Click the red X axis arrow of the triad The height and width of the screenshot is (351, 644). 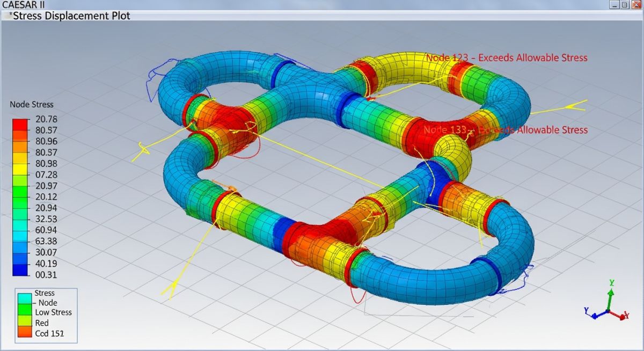[x=623, y=316]
